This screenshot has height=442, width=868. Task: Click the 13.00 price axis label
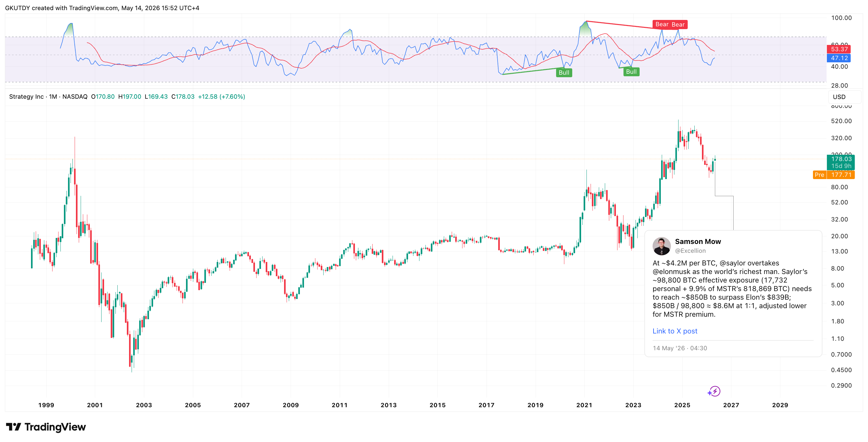click(x=839, y=251)
